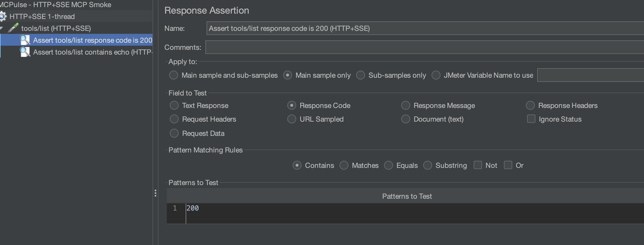Collapse the tools/list (HTTP+SSE) tree node
This screenshot has height=245, width=644.
point(2,28)
